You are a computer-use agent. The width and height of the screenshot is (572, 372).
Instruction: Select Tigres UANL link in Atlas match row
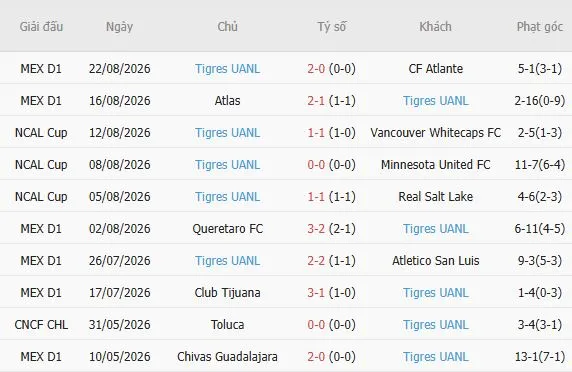436,101
